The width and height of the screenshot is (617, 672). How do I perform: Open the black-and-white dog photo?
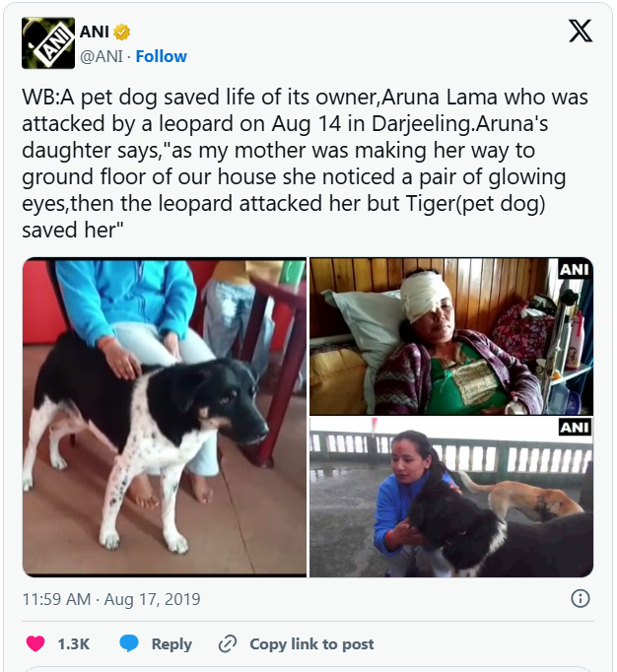click(165, 417)
